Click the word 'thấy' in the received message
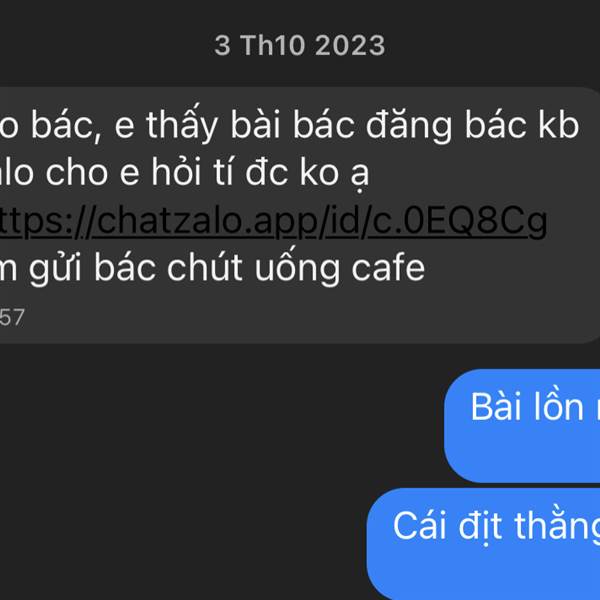The height and width of the screenshot is (600, 600). point(182,124)
